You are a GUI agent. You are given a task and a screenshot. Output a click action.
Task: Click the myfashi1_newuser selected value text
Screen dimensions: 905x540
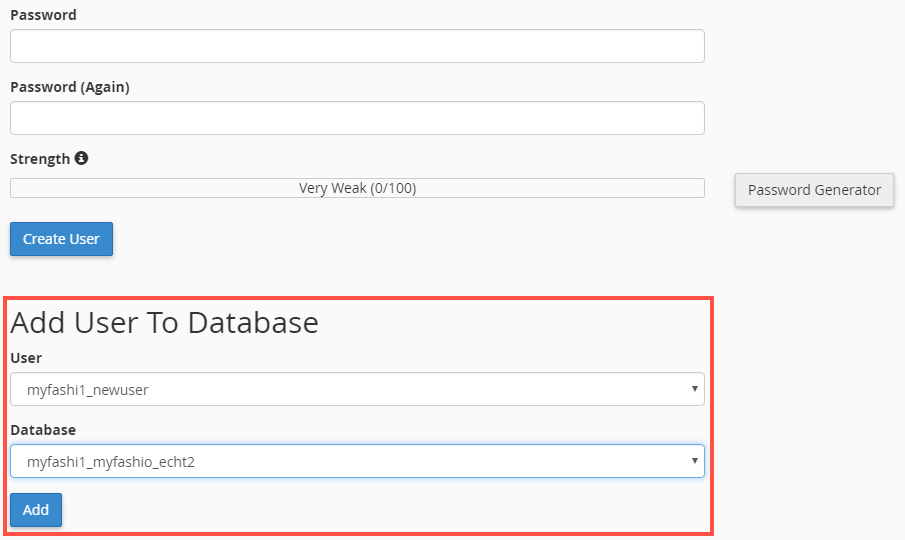(88, 390)
